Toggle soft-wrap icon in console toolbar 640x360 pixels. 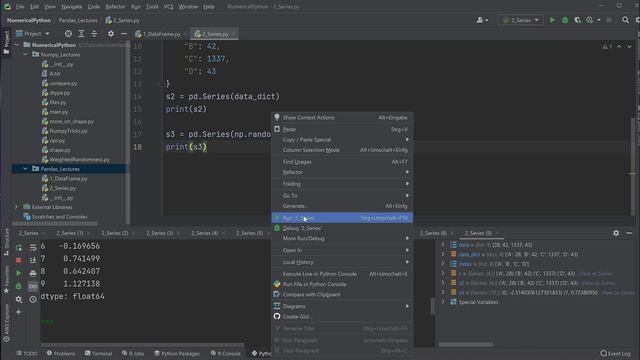(33, 247)
